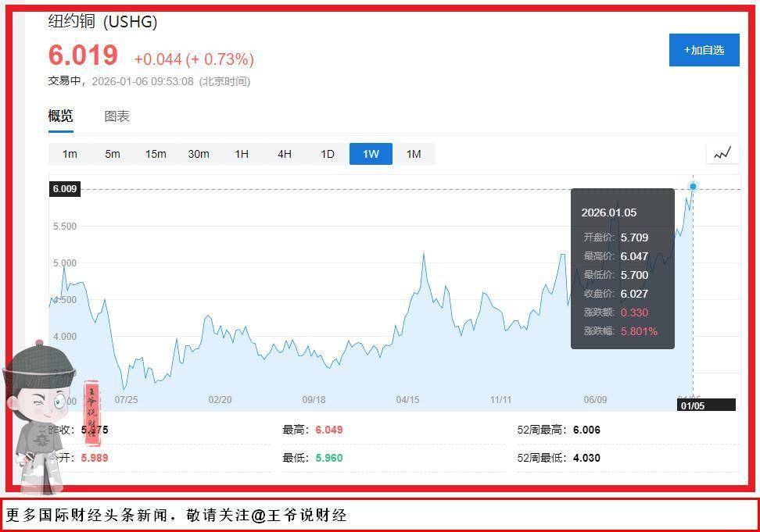Add to watchlist with +加自选 button
The width and height of the screenshot is (760, 532).
[704, 50]
